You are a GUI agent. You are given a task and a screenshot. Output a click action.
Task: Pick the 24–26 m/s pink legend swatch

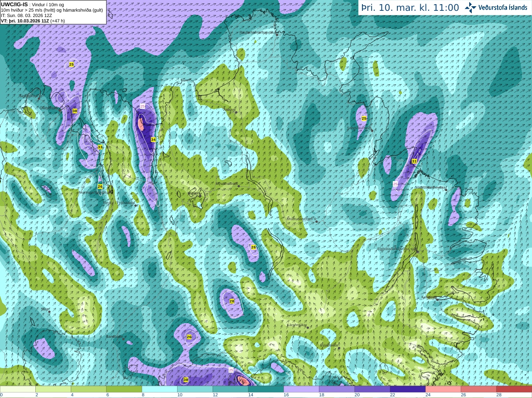tap(443, 389)
